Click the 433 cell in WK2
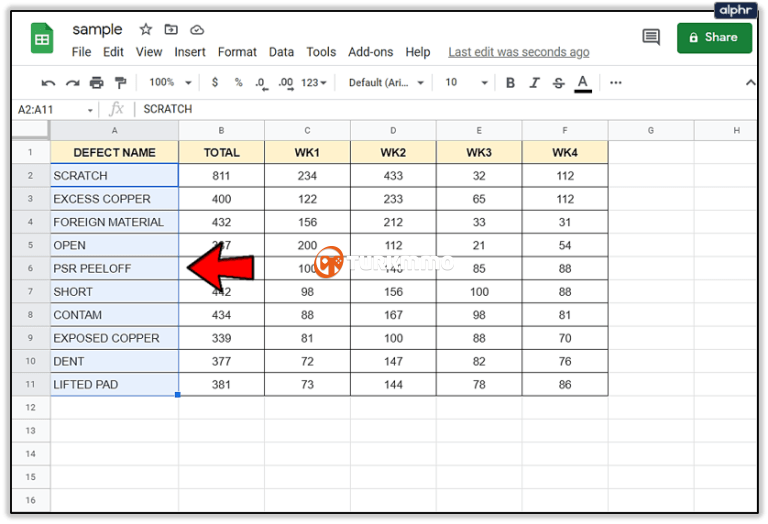Viewport: 768px width, 524px height. click(393, 175)
